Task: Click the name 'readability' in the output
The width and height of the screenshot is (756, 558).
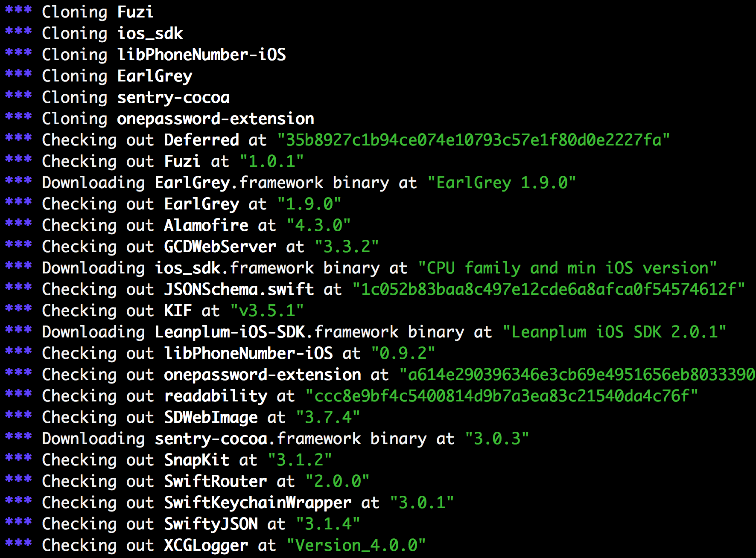Action: tap(216, 396)
